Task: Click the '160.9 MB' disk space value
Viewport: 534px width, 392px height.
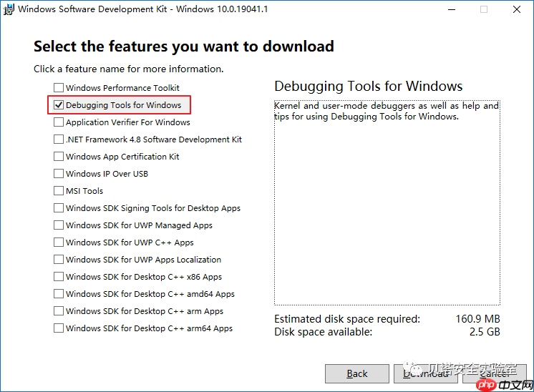Action: point(477,319)
